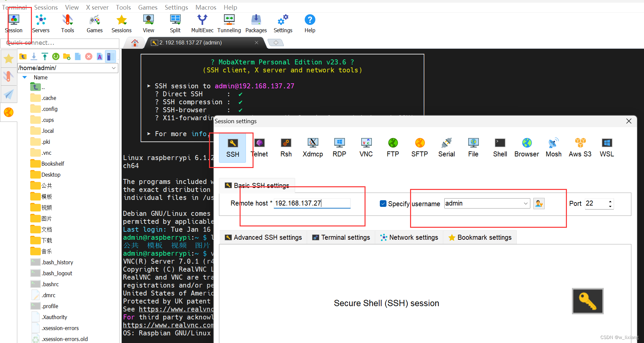Select RDP session type
The image size is (644, 343).
point(339,148)
